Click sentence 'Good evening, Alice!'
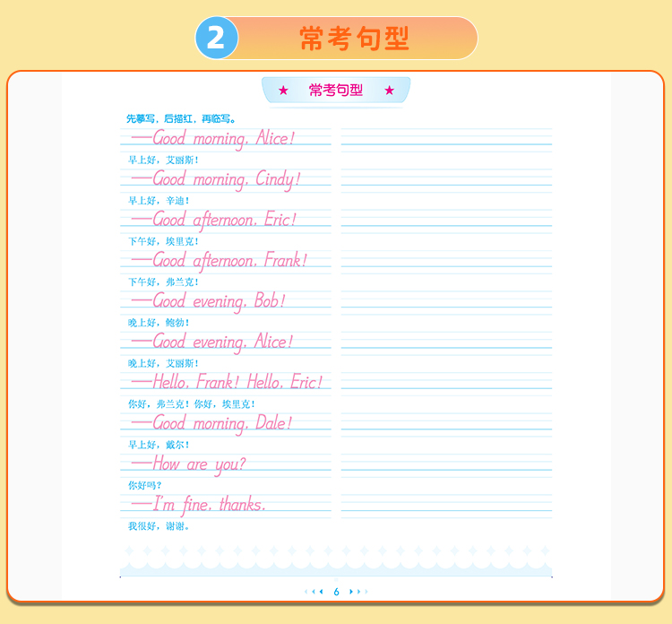Screen dimensions: 672x624 point(212,342)
